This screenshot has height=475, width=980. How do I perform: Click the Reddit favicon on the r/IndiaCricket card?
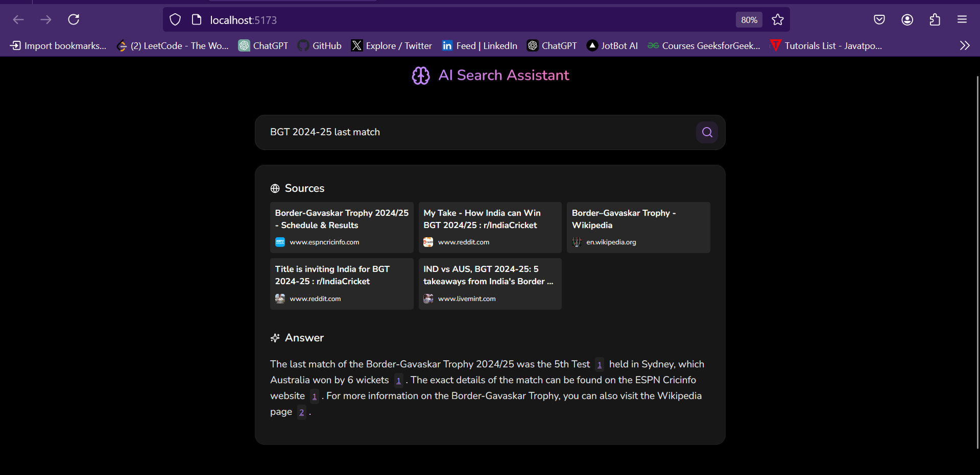tap(429, 242)
